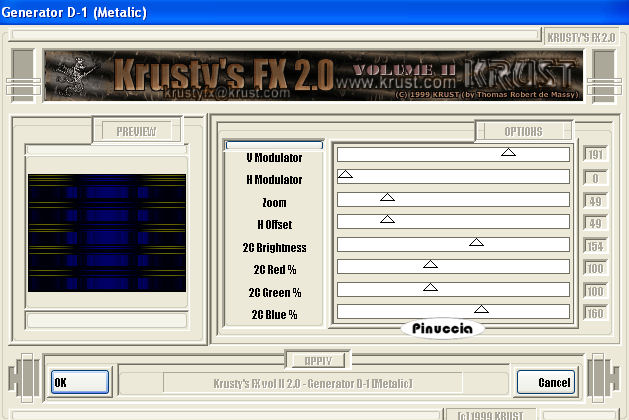The image size is (629, 420).
Task: Click the PREVIEW header label
Action: click(136, 132)
